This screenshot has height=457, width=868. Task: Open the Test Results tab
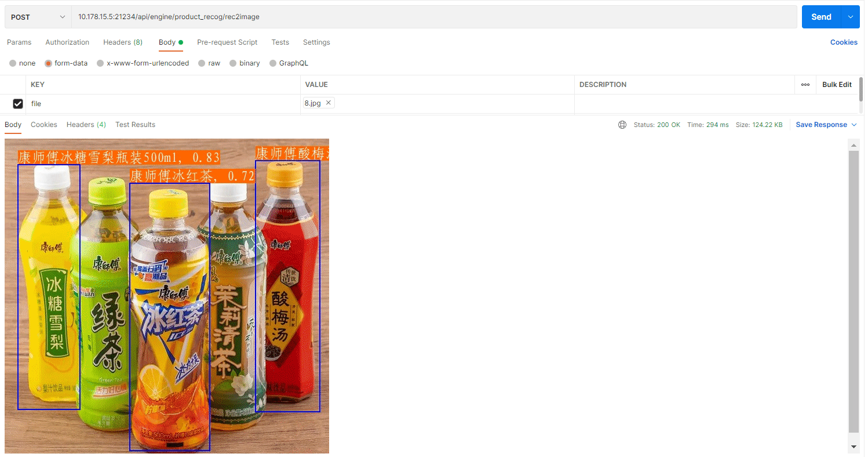pyautogui.click(x=136, y=125)
